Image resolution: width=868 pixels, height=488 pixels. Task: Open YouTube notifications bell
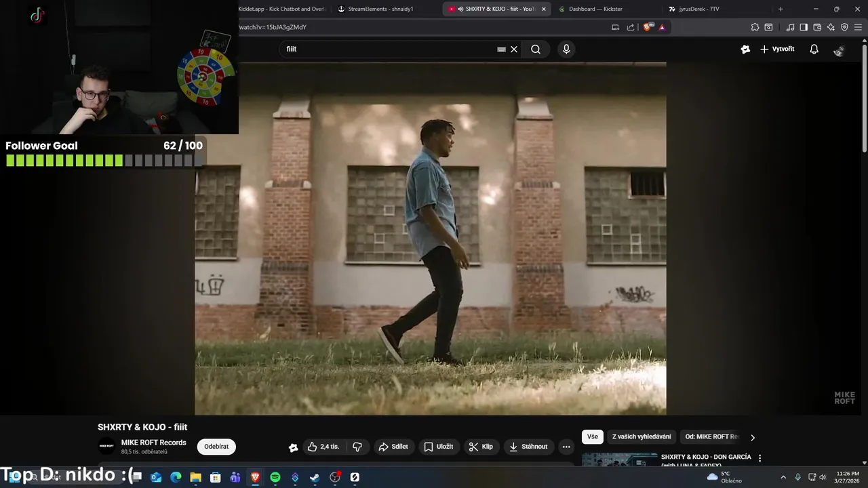tap(814, 49)
